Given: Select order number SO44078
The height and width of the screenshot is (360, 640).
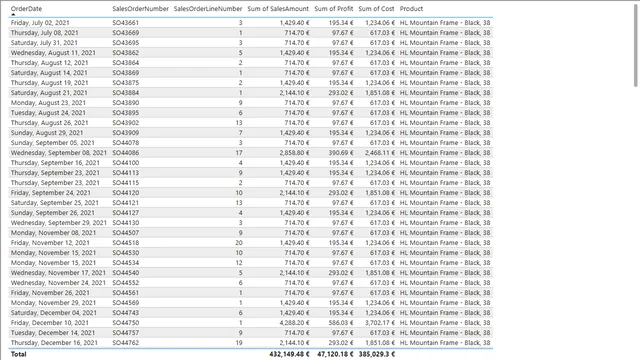Looking at the screenshot, I should coord(126,143).
